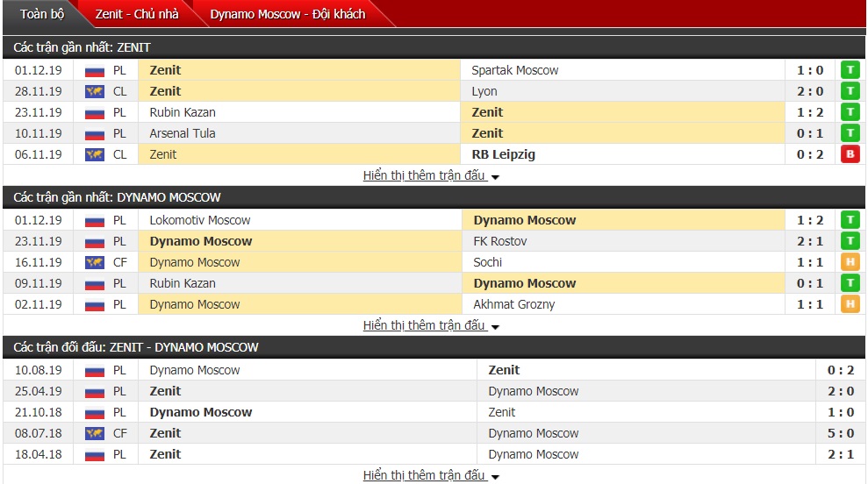This screenshot has height=484, width=868.
Task: Click the date 28.11.19
Action: [39, 91]
